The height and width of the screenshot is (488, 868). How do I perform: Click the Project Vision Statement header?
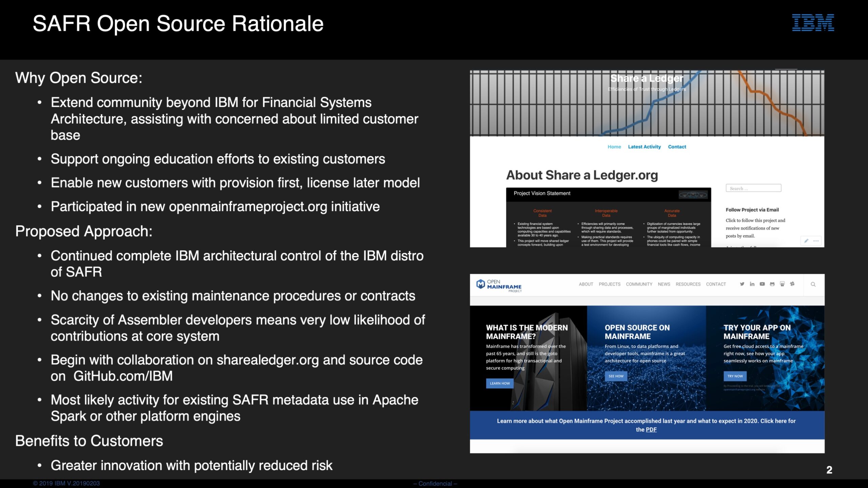[542, 193]
